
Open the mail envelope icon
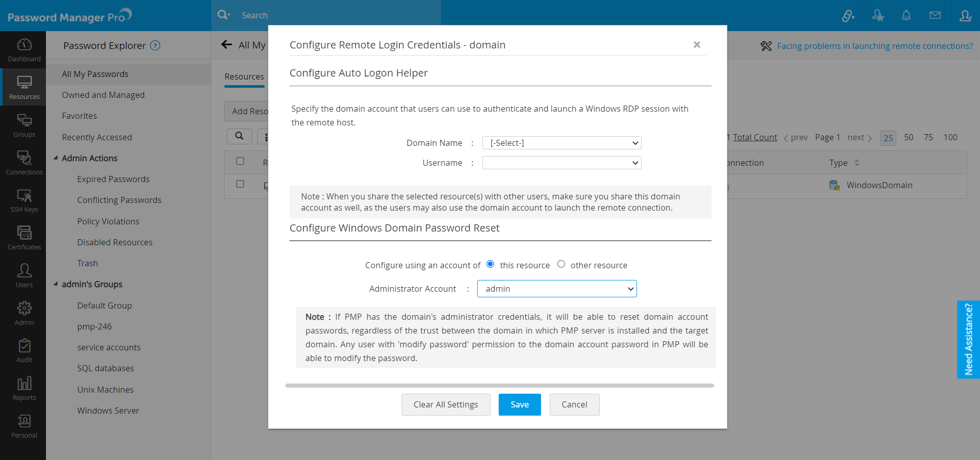[935, 15]
